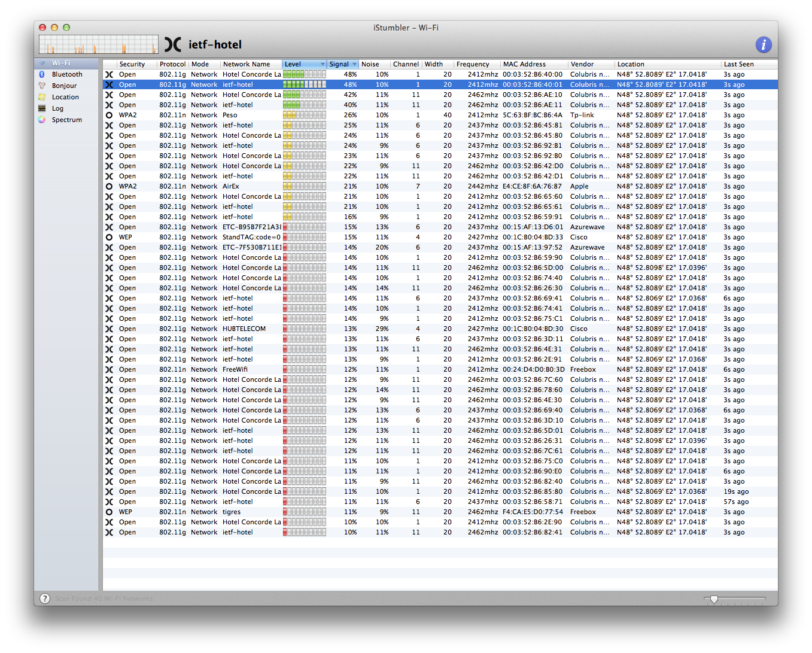Sort by Protocol column header
Image resolution: width=812 pixels, height=653 pixels.
pyautogui.click(x=173, y=64)
